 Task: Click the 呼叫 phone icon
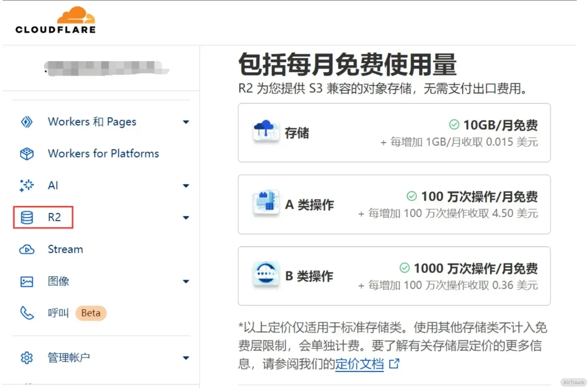tap(27, 313)
